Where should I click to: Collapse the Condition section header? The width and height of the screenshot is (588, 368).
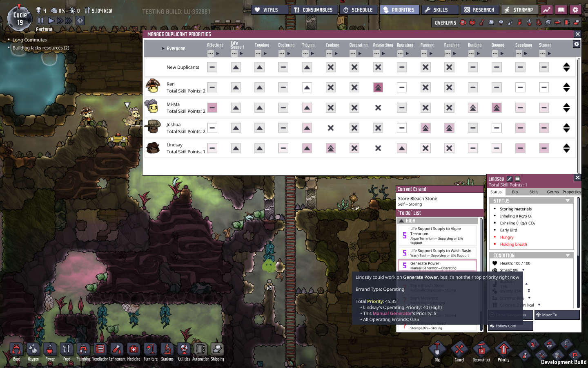pyautogui.click(x=567, y=256)
